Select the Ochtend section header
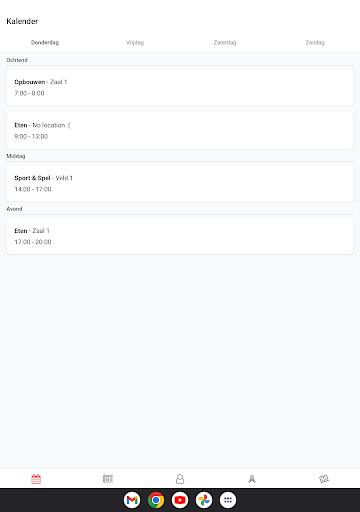 point(17,60)
